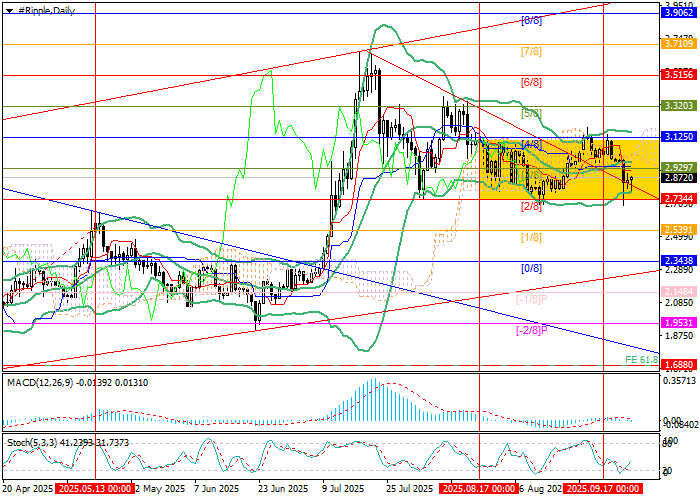The image size is (700, 500).
Task: Select the 2.3438 blue price label
Action: click(x=679, y=261)
